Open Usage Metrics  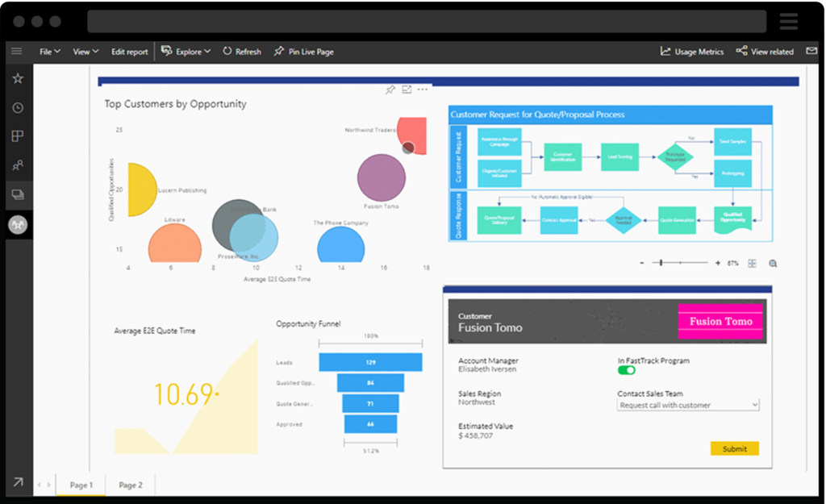[x=691, y=52]
